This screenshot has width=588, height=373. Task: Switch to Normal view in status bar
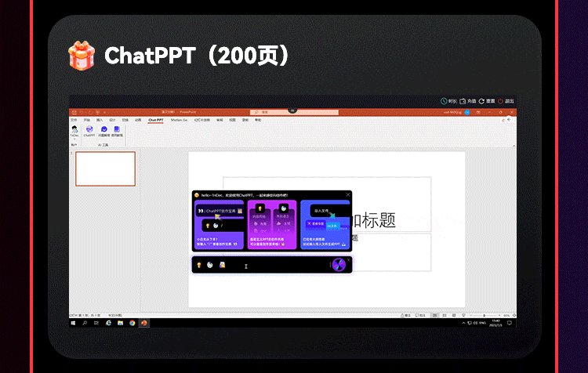(435, 315)
